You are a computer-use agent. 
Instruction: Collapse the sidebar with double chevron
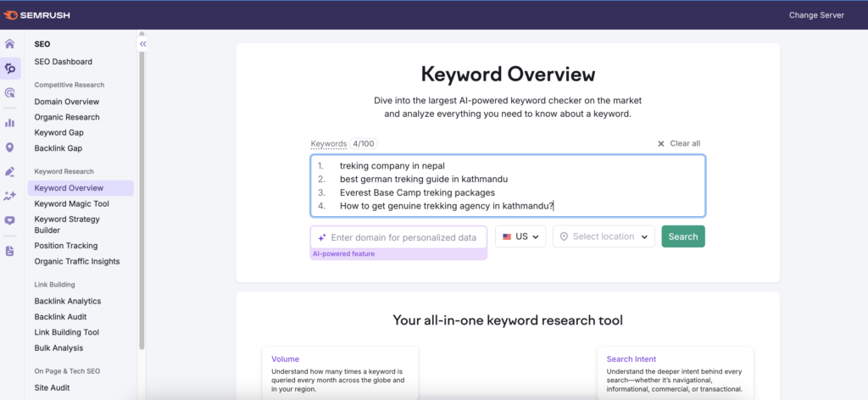pyautogui.click(x=142, y=44)
